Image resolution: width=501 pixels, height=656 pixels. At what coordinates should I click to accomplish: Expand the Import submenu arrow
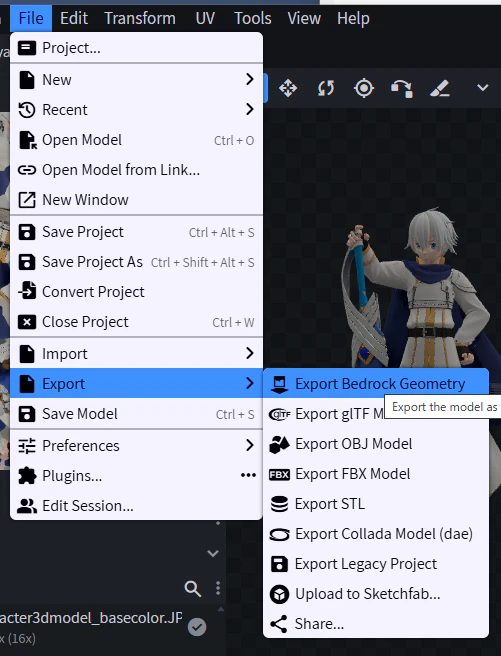coord(250,353)
